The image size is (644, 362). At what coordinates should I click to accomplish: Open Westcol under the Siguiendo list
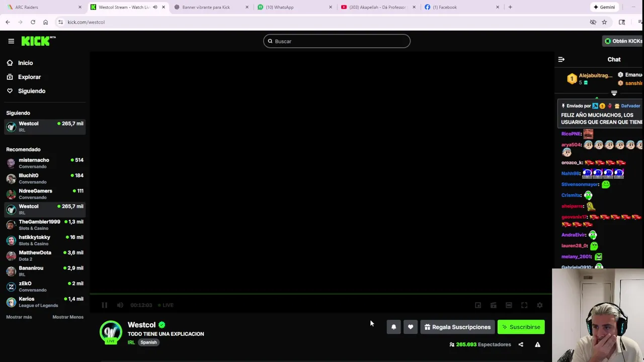tap(45, 126)
